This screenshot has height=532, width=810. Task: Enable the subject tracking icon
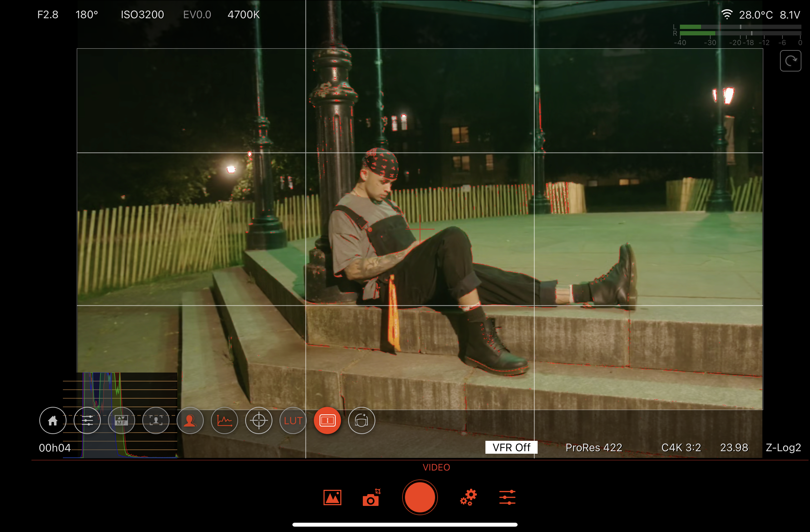pos(190,421)
